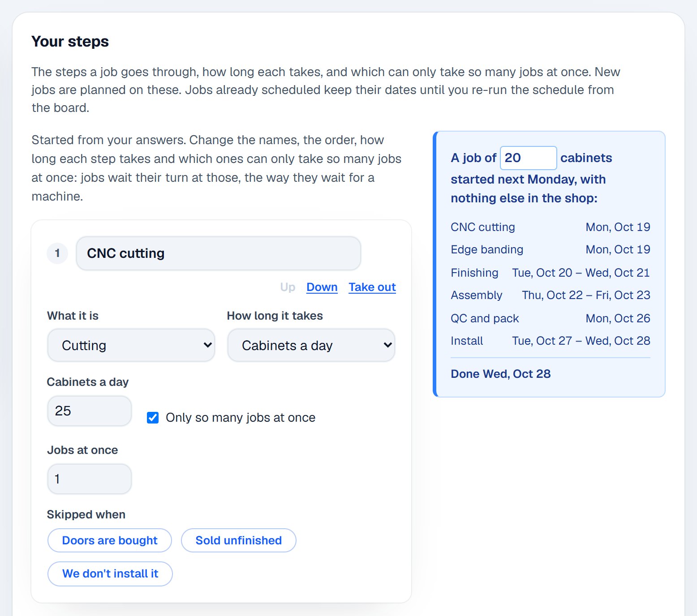Click step number 1 badge
The height and width of the screenshot is (616, 697).
pos(57,253)
